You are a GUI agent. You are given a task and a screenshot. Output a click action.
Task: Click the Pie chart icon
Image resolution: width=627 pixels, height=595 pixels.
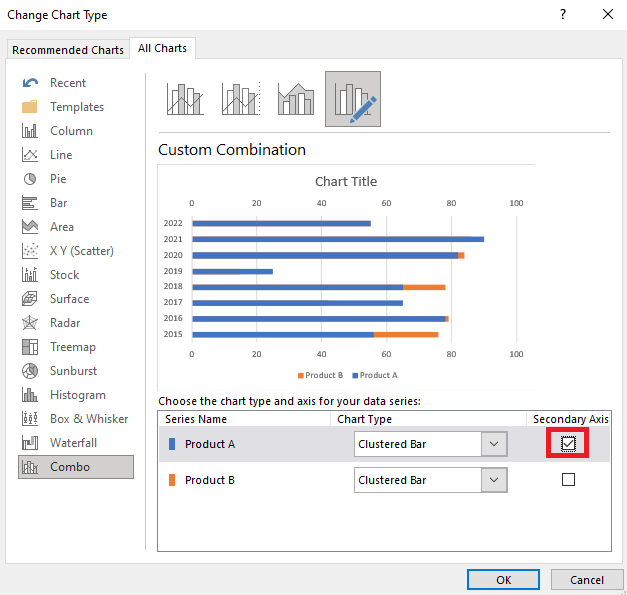coord(30,179)
